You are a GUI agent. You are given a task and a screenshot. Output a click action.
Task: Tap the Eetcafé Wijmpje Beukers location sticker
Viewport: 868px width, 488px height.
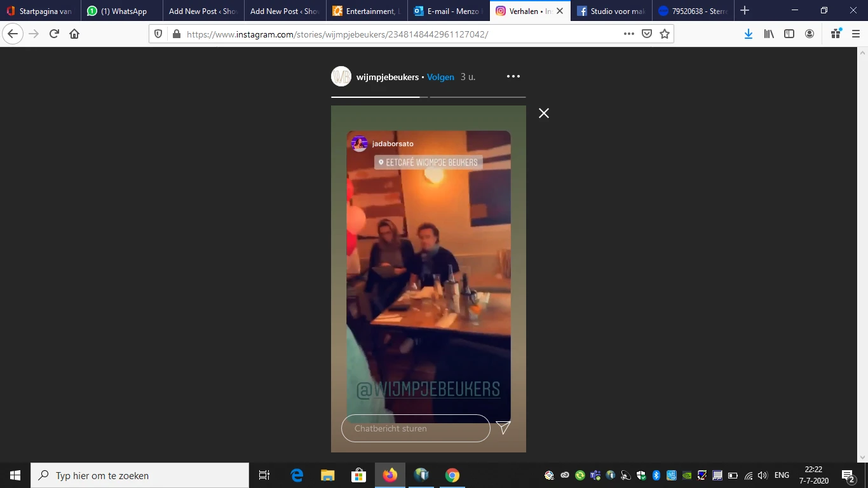(x=428, y=163)
